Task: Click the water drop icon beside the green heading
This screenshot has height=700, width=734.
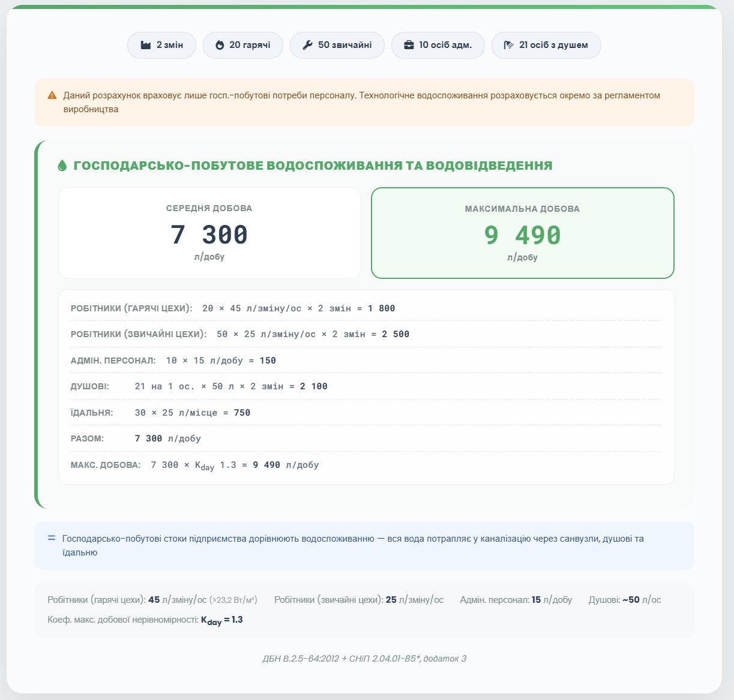Action: pyautogui.click(x=62, y=166)
